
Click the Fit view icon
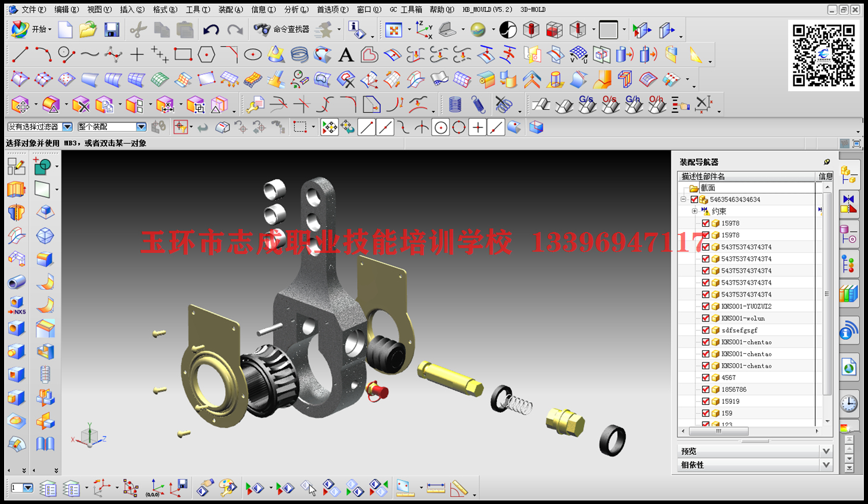click(x=393, y=30)
